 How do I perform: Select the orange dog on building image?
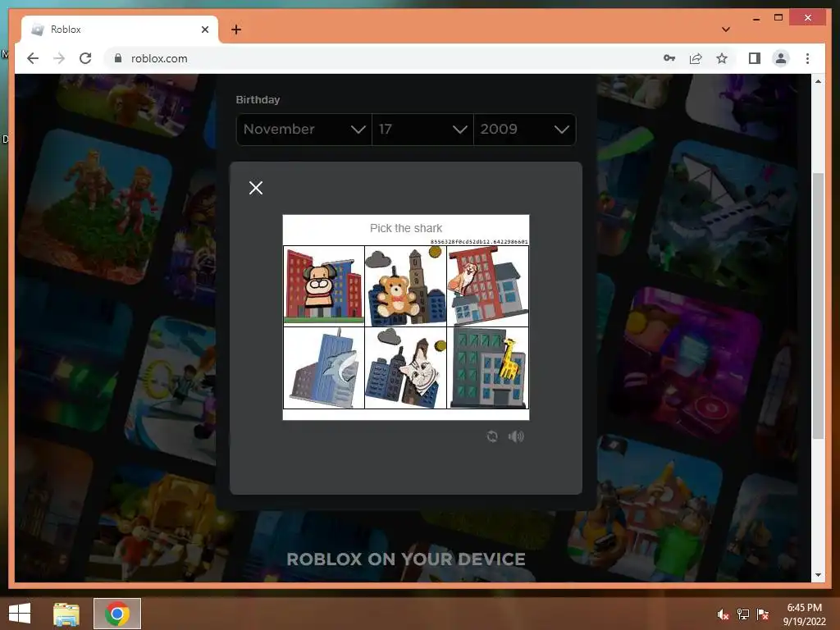pyautogui.click(x=487, y=286)
